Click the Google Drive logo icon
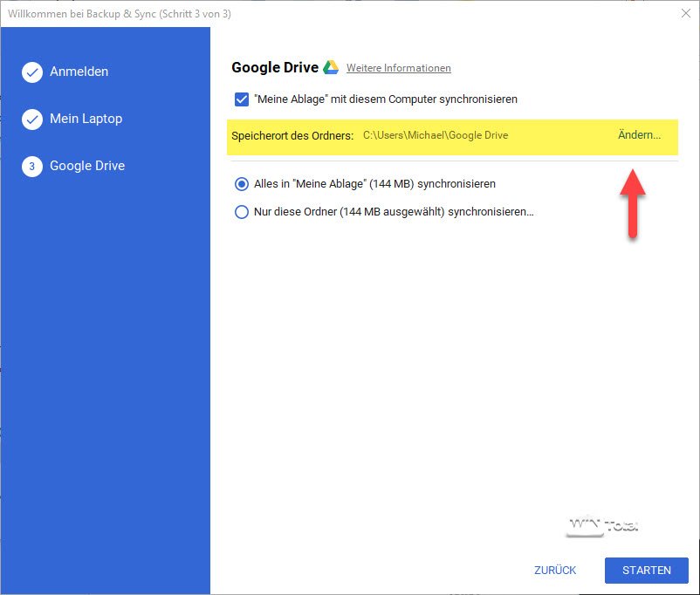The image size is (700, 595). (x=331, y=67)
